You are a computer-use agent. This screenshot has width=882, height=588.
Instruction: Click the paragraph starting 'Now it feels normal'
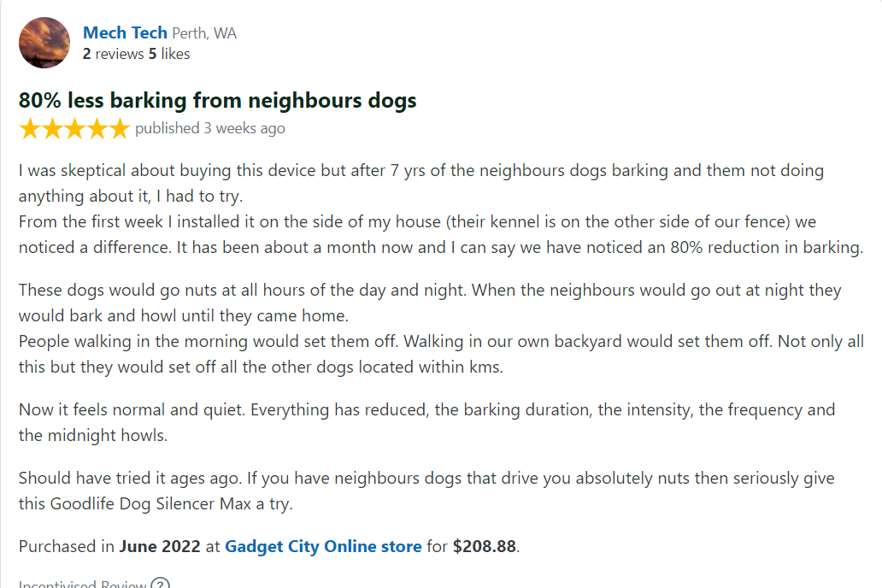pyautogui.click(x=427, y=422)
